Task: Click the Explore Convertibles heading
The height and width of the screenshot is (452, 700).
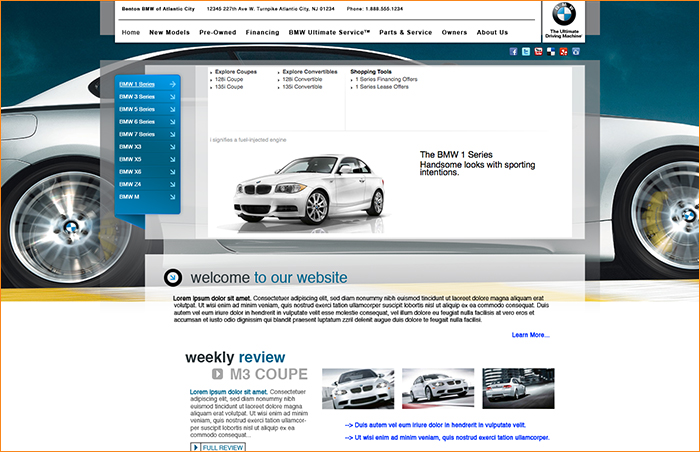Action: pos(310,71)
